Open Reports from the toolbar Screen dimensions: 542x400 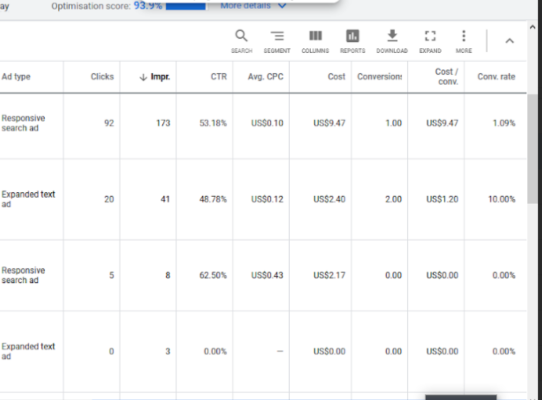(x=353, y=41)
